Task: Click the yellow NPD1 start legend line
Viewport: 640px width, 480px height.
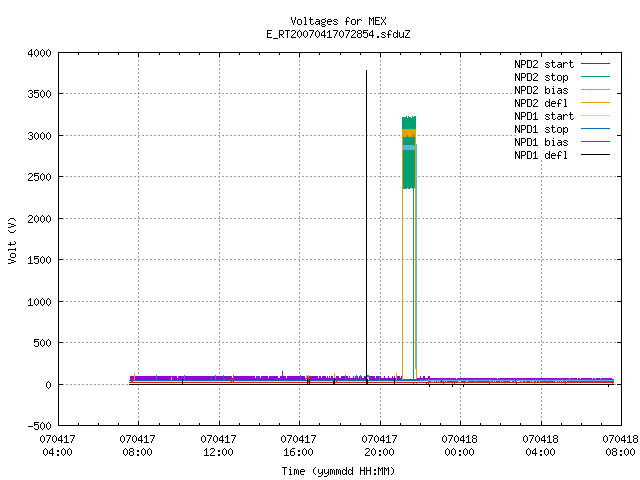Action: click(x=595, y=116)
